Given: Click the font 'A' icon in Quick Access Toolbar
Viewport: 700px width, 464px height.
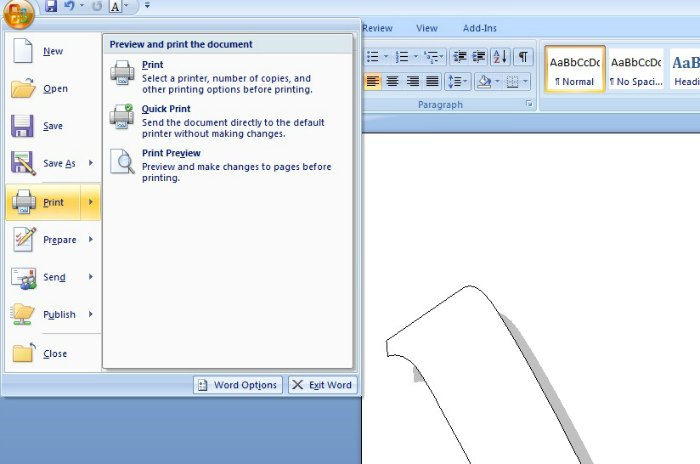Looking at the screenshot, I should [x=115, y=6].
